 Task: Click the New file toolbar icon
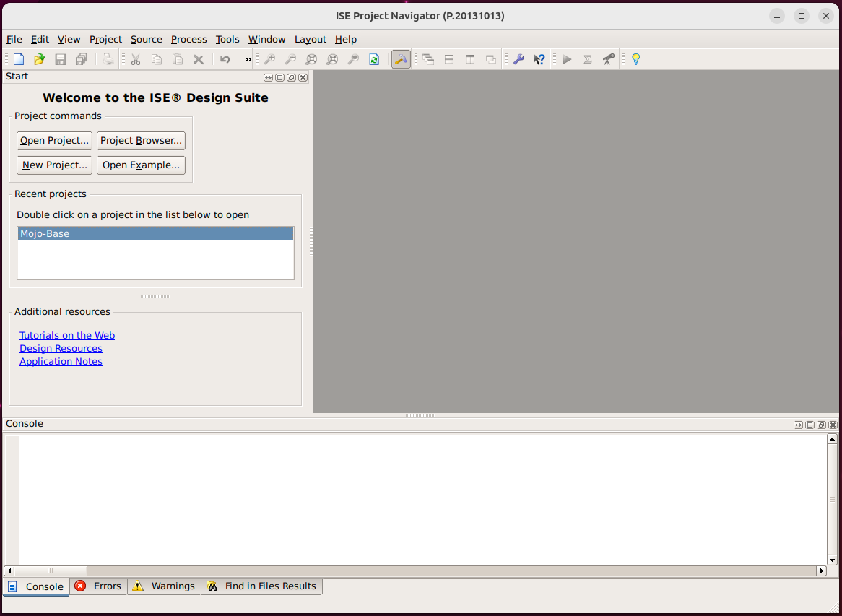tap(19, 59)
